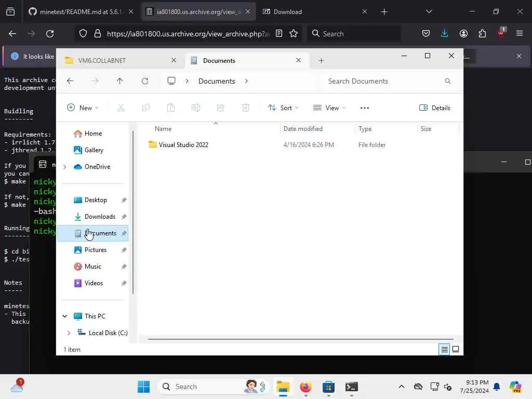Open Videos quick access folder
Image resolution: width=532 pixels, height=399 pixels.
92,283
